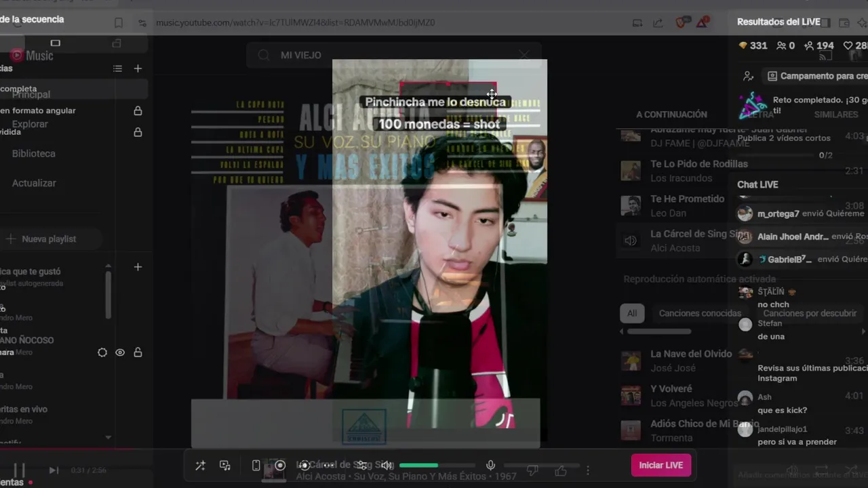This screenshot has height=488, width=868.
Task: Click the Nueva playlist button
Action: 49,239
